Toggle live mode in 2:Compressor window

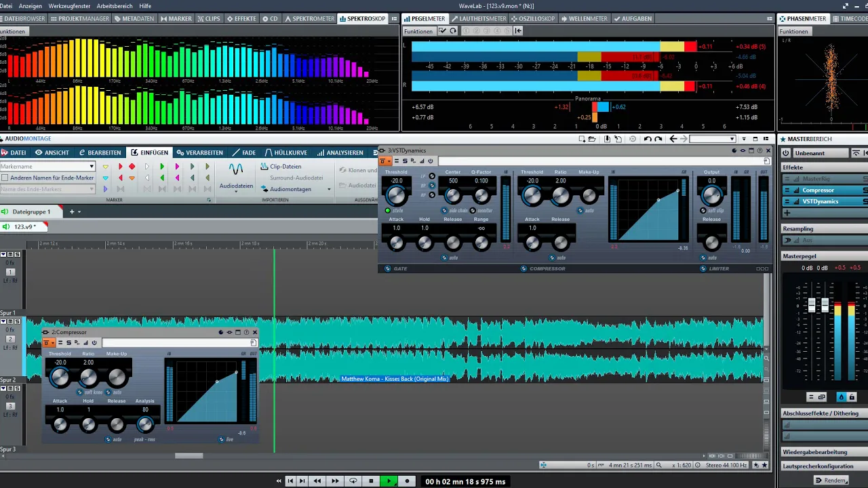(x=221, y=439)
